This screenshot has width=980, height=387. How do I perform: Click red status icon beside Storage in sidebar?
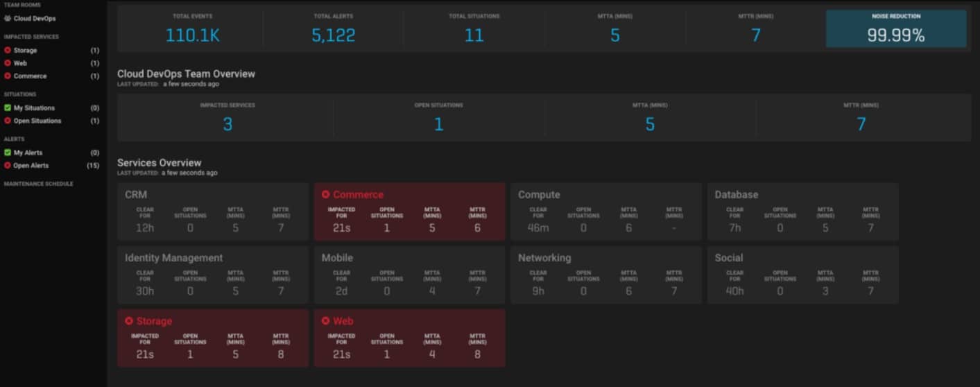click(8, 51)
